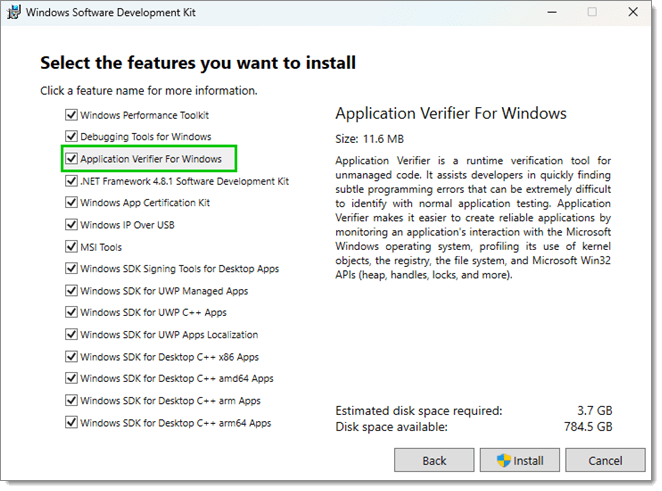Viewport: 662px width, 491px height.
Task: Toggle .NET Framework 4.8.1 Software Development Kit checkbox
Action: click(x=71, y=181)
